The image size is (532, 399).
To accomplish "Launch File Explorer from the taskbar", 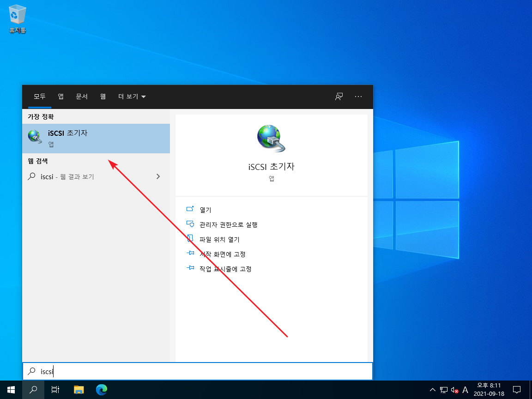I will [x=79, y=389].
